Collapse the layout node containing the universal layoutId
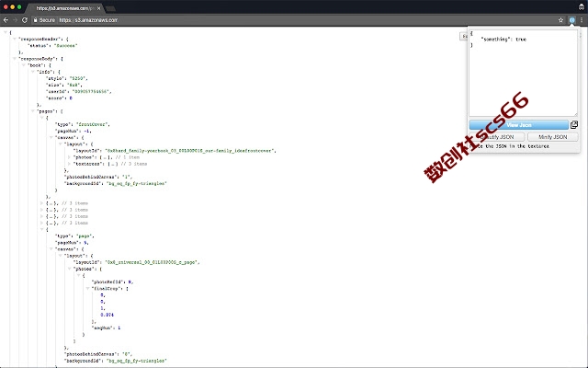This screenshot has width=588, height=368. (60, 256)
